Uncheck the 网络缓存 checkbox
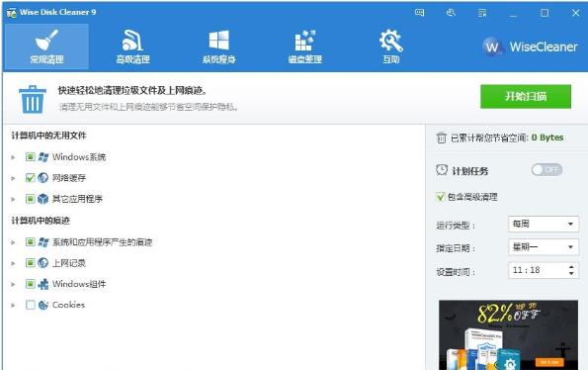Image resolution: width=588 pixels, height=370 pixels. pyautogui.click(x=31, y=177)
